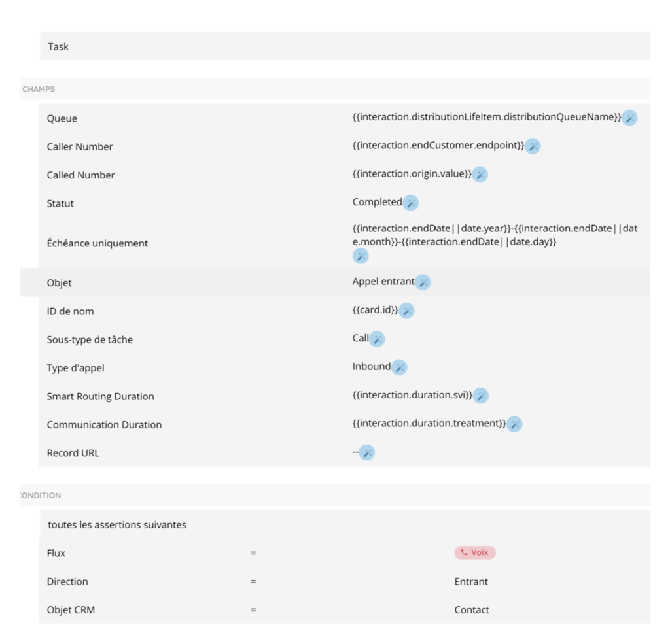Click the wand icon next to Call subtype
Screen dimensions: 670x644
click(378, 339)
